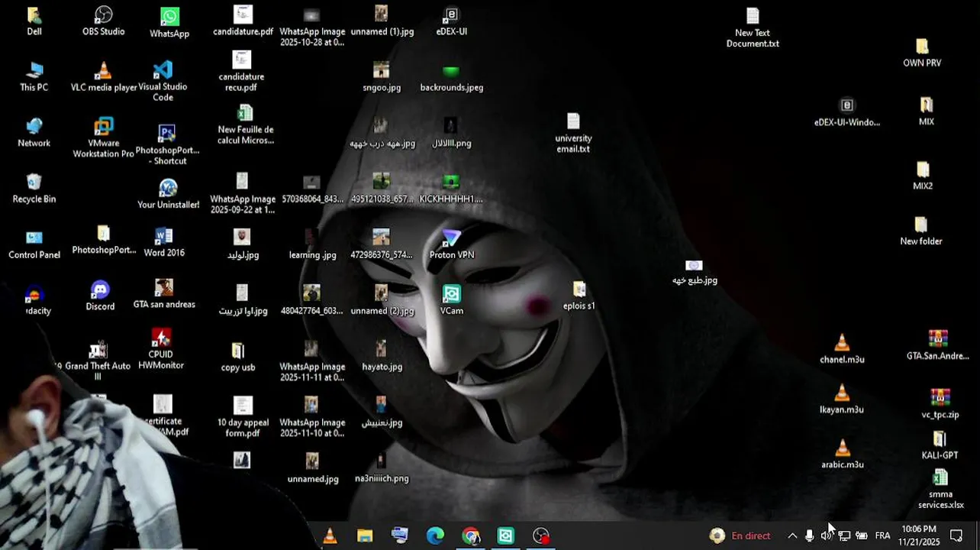
Task: Open the MIX2 folder
Action: tap(923, 176)
